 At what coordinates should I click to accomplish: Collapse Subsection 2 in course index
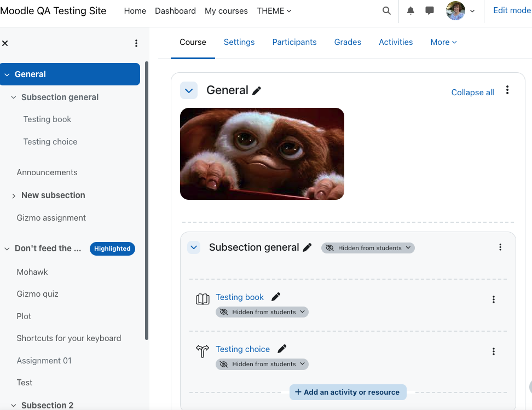14,406
